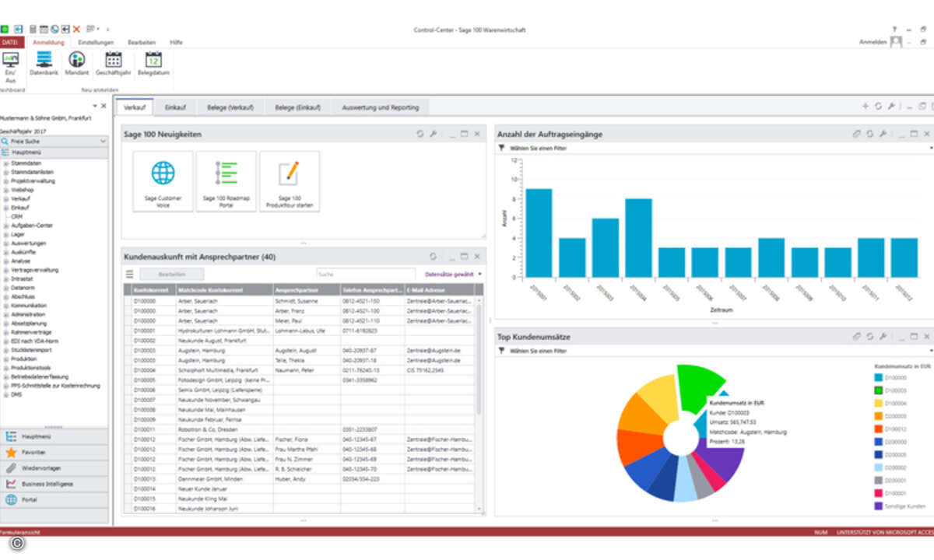Open the Sage Customer Voice tile
934x560 pixels.
pos(163,181)
